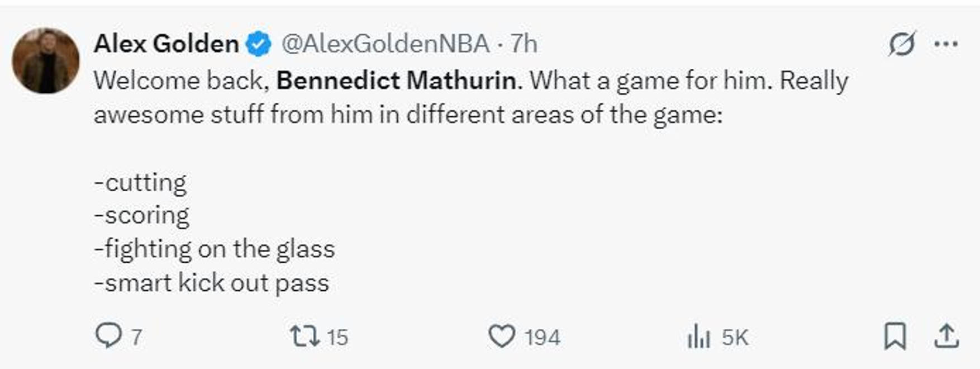Click the 'Welcome back' opening sentence
This screenshot has height=369, width=980.
click(x=178, y=81)
